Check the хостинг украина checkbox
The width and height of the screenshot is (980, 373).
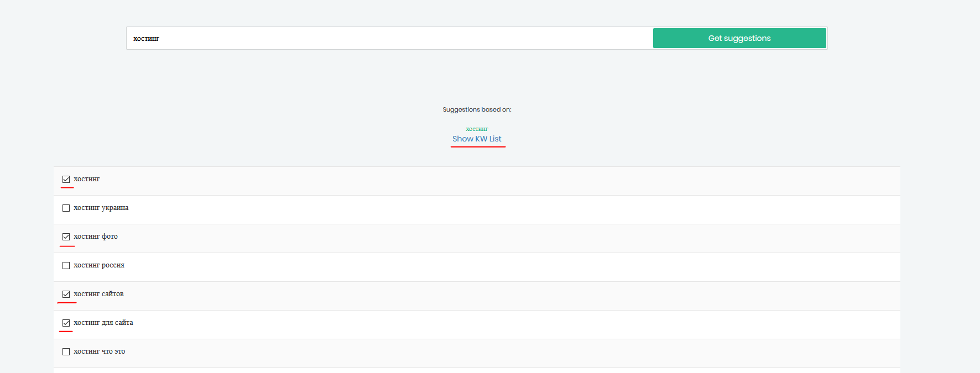coord(66,208)
